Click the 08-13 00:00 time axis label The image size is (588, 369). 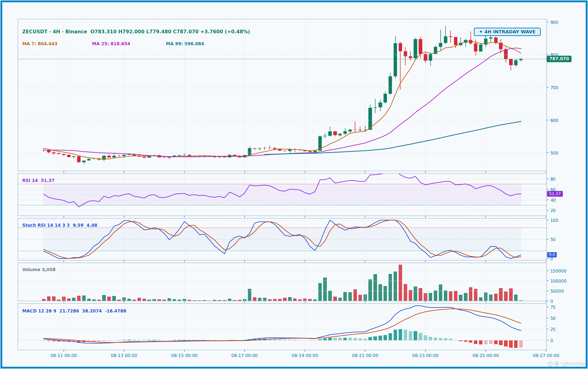124,356
